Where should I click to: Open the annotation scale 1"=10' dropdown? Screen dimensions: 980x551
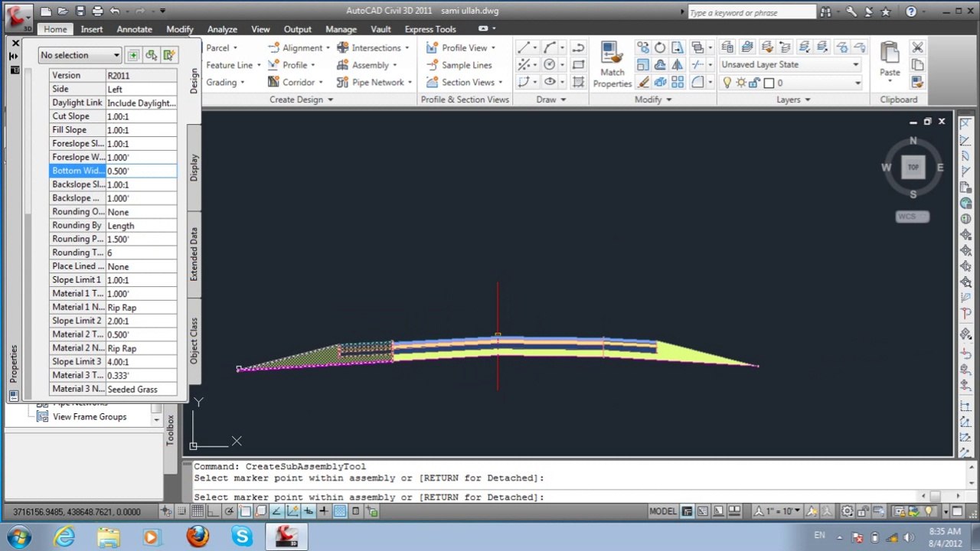[779, 511]
